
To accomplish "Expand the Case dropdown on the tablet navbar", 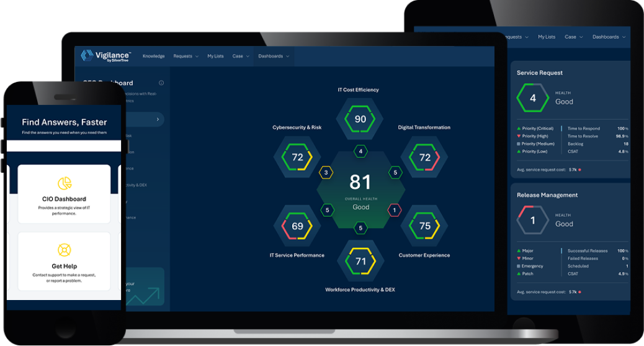I will pyautogui.click(x=574, y=37).
